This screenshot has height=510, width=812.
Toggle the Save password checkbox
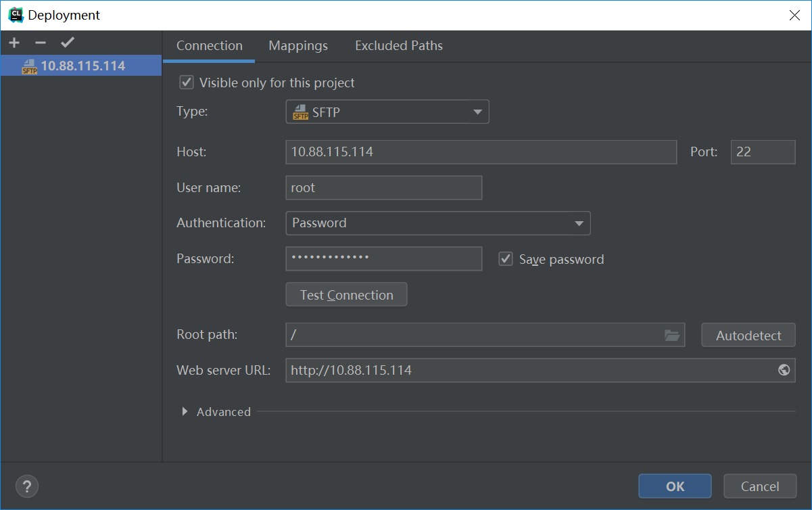pyautogui.click(x=505, y=258)
